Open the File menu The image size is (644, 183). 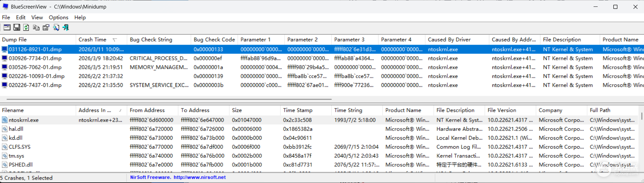pos(6,17)
